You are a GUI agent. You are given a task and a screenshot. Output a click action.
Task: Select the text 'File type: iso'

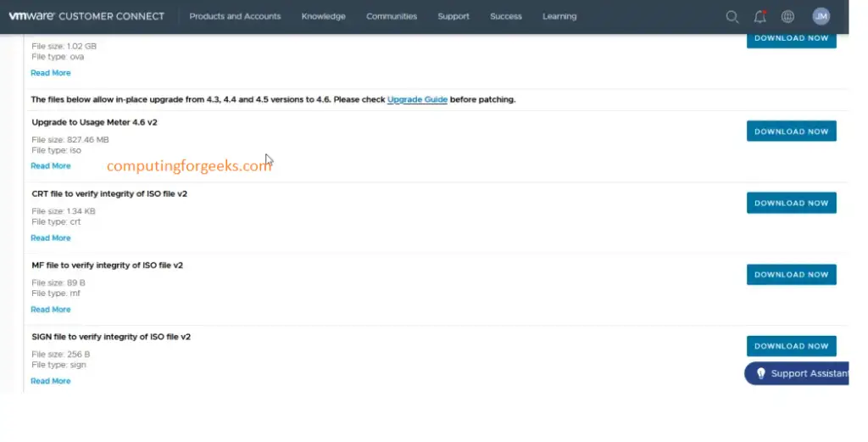[x=57, y=150]
